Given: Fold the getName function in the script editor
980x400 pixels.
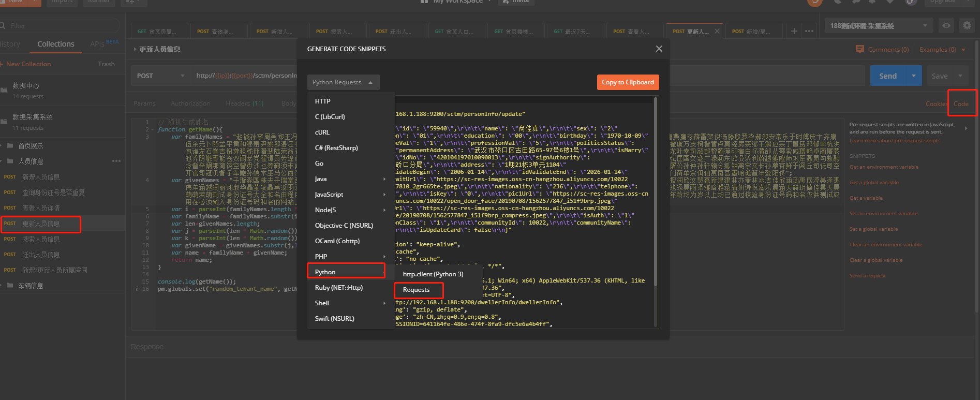Looking at the screenshot, I should click(153, 129).
